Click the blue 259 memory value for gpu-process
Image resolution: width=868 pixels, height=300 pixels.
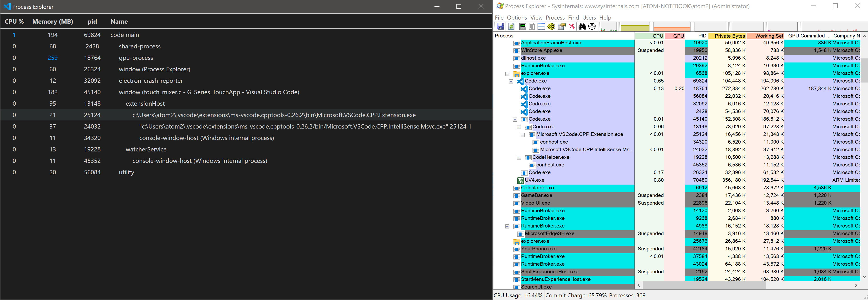coord(52,57)
